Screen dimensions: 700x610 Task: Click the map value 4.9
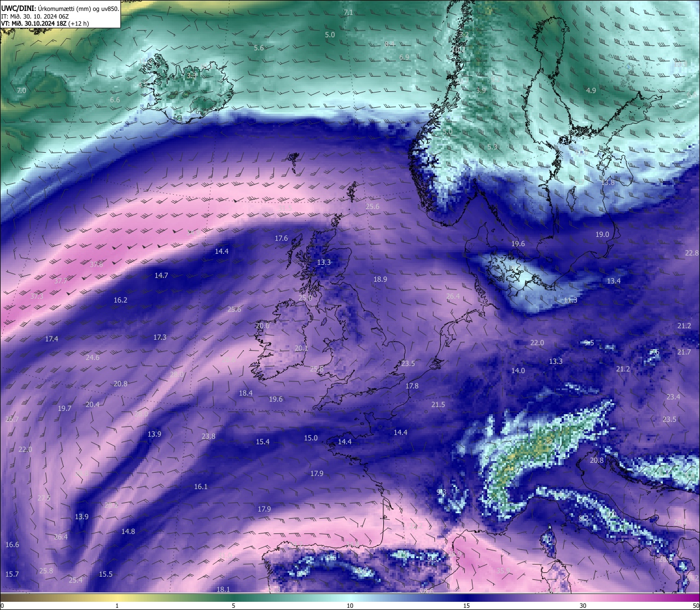591,90
